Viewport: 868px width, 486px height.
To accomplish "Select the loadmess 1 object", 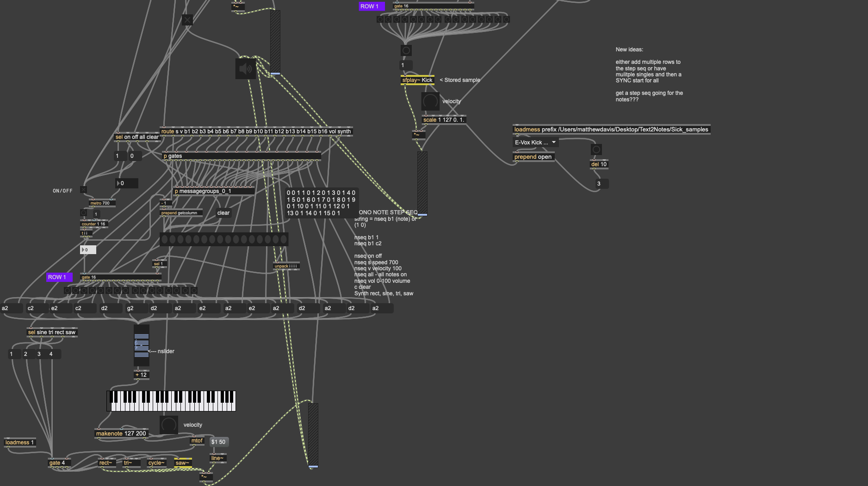I will click(20, 442).
